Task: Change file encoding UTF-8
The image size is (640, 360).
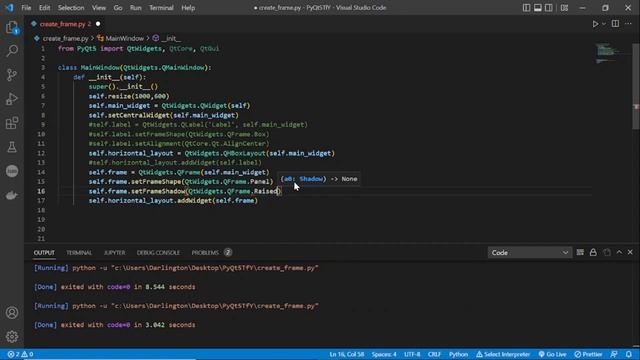Action: tap(412, 354)
